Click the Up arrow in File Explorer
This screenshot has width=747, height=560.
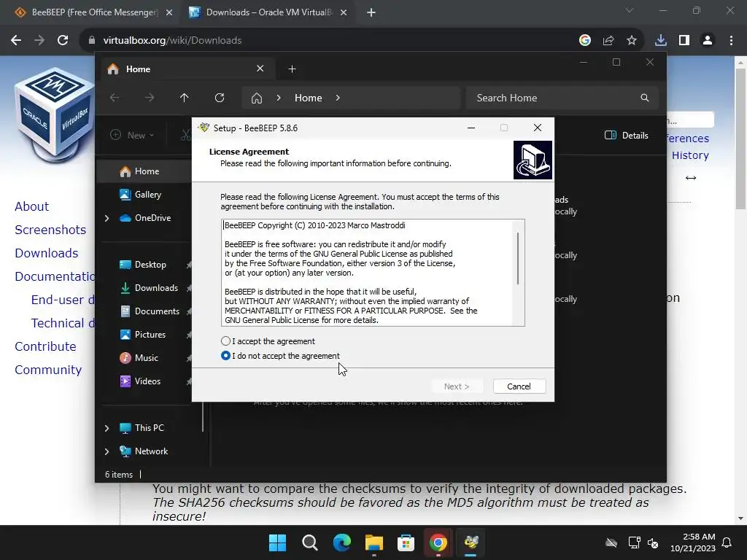tap(185, 98)
